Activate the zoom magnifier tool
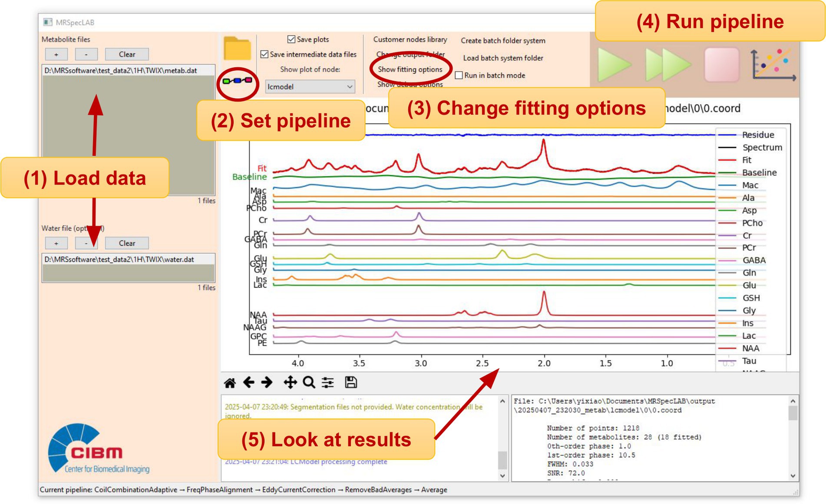826x504 pixels. [309, 382]
